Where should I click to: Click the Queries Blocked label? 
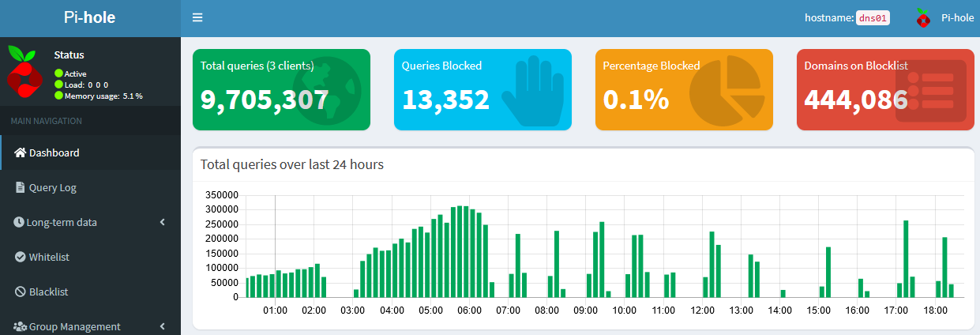pos(441,66)
